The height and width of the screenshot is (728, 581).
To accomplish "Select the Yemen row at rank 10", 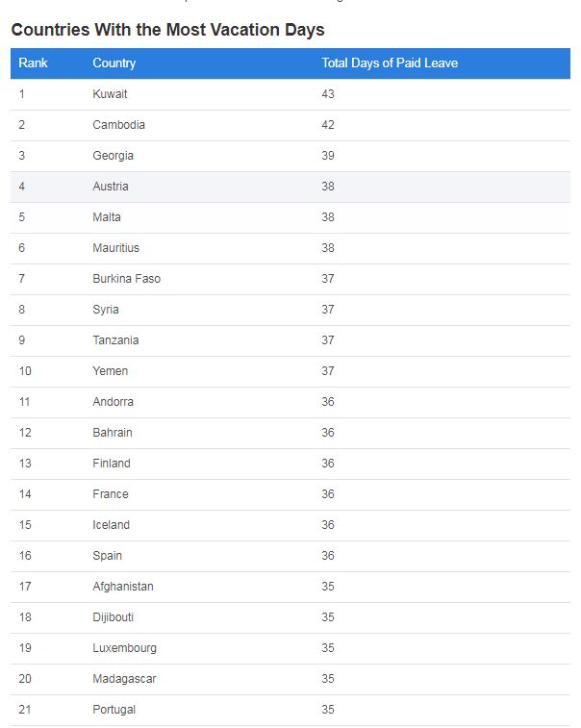I will click(290, 371).
